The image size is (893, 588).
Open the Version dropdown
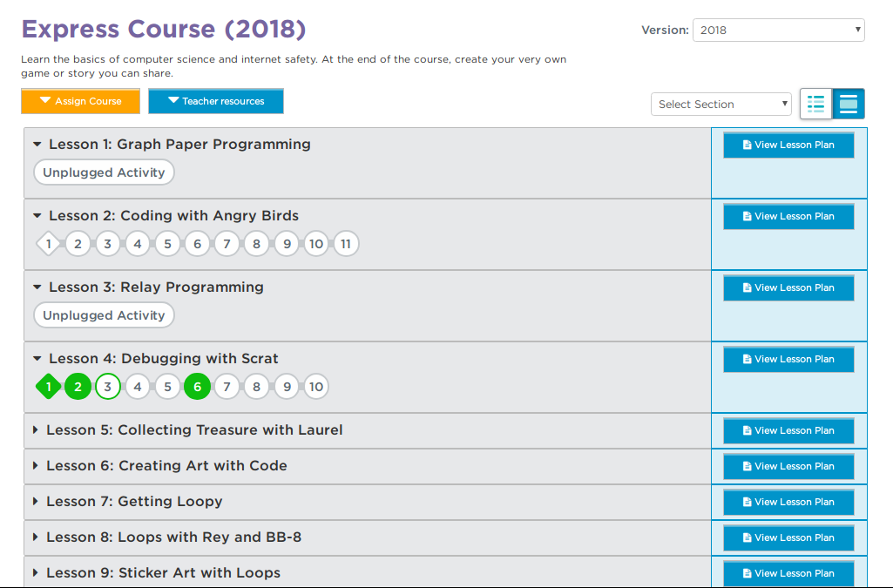coord(778,30)
